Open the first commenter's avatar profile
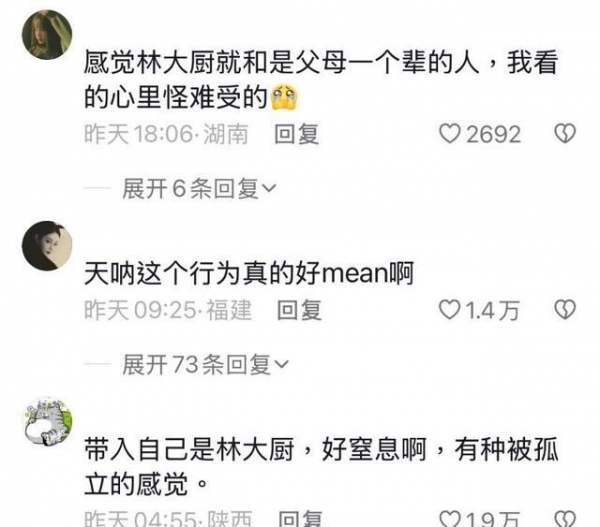This screenshot has height=527, width=600. point(47,35)
